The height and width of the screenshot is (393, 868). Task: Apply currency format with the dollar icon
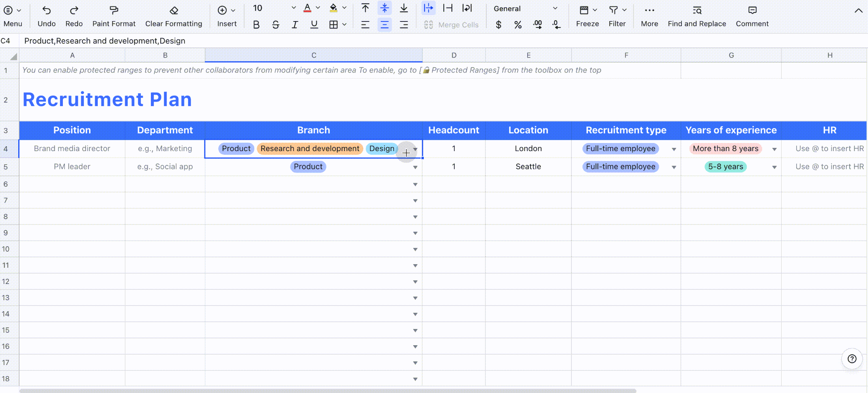(x=498, y=25)
